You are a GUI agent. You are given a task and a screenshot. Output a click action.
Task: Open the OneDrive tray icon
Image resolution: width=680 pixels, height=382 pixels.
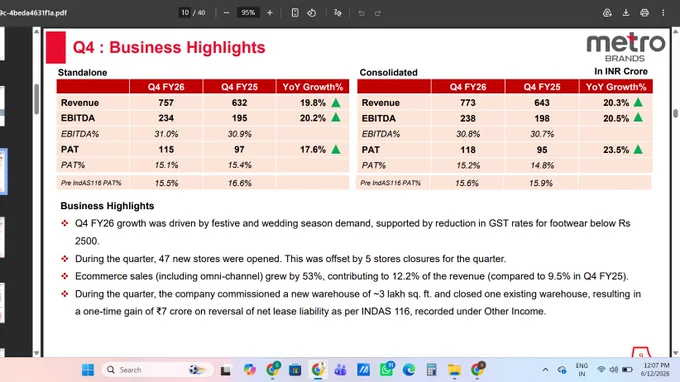coord(562,370)
